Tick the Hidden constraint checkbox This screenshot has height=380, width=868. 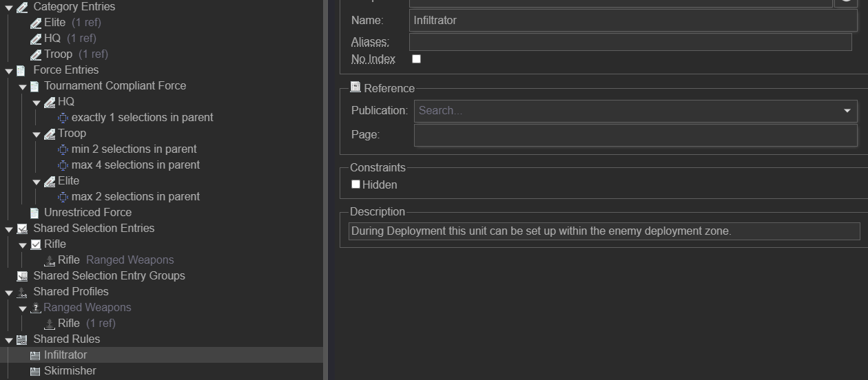355,184
